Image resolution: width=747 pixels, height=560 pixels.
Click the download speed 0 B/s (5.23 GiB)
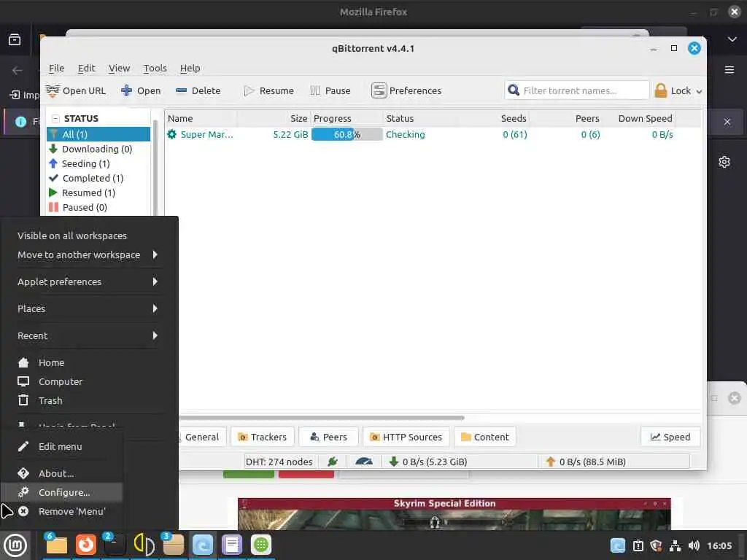click(x=427, y=462)
